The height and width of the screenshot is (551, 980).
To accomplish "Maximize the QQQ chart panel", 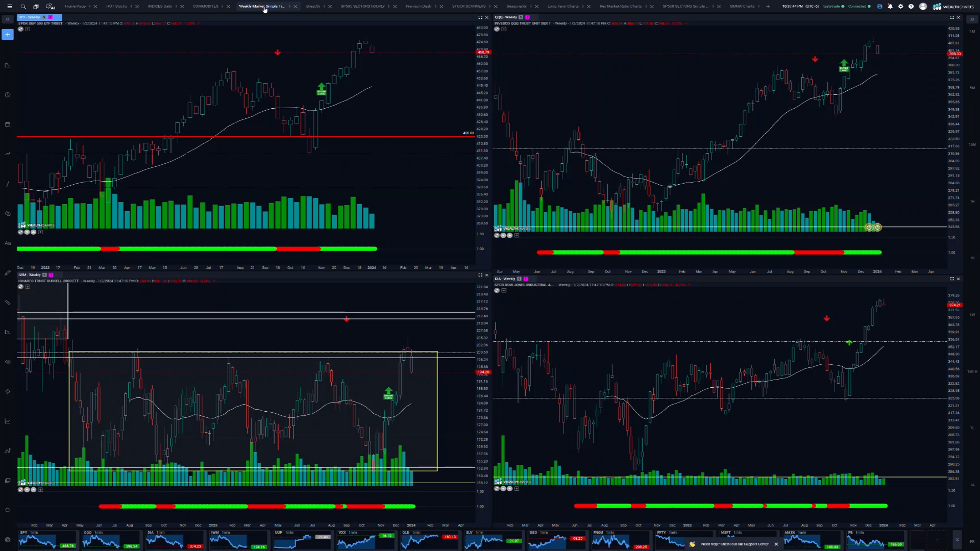I will 951,17.
